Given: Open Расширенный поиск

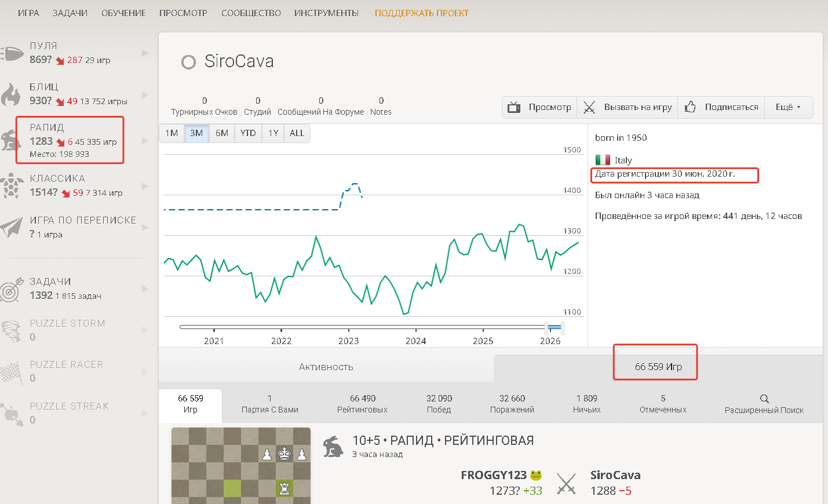Looking at the screenshot, I should click(764, 404).
